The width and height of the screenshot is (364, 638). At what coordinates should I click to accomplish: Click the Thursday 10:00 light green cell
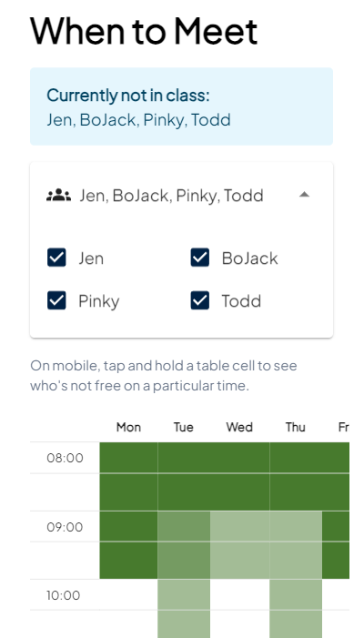point(296,594)
